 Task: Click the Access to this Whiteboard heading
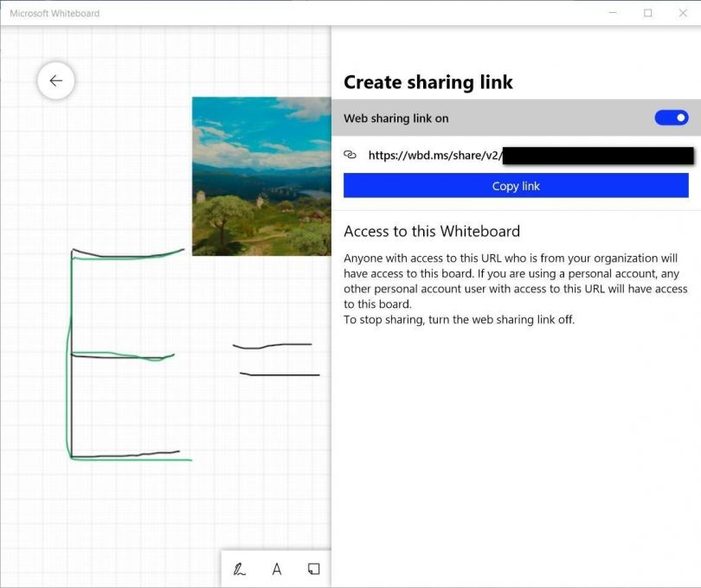point(432,231)
